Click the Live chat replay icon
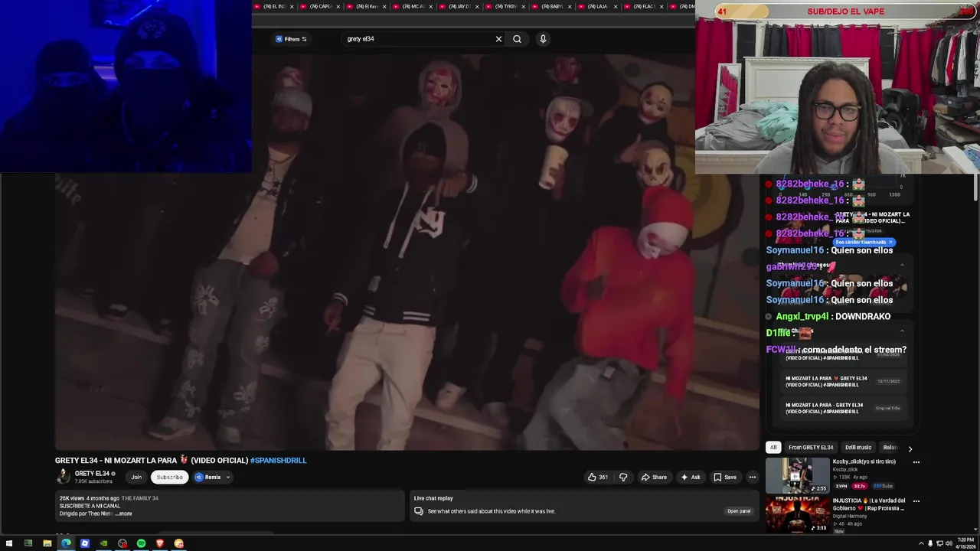 [419, 511]
